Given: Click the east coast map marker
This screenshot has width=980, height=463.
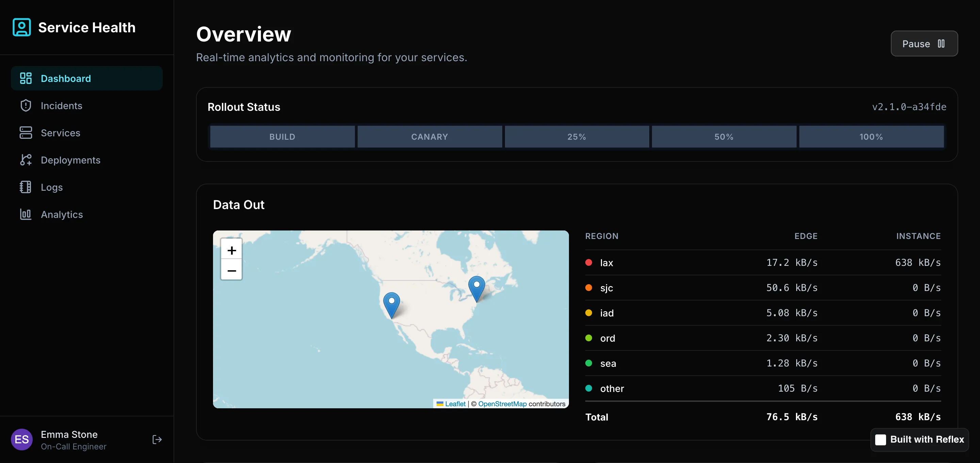Looking at the screenshot, I should tap(476, 287).
